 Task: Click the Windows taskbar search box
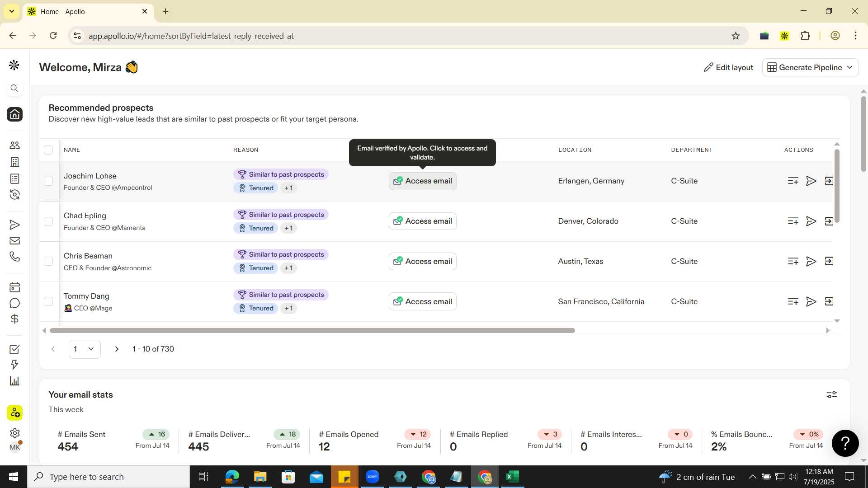coord(108,477)
